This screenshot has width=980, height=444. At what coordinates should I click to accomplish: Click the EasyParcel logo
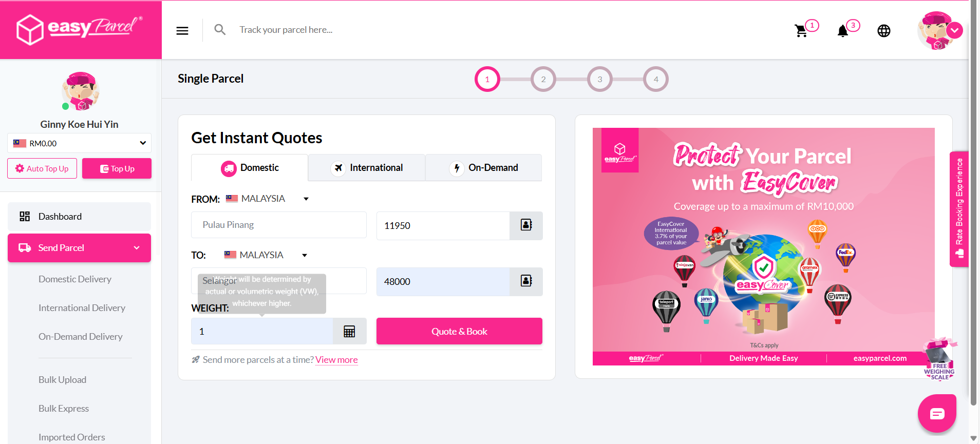point(80,29)
